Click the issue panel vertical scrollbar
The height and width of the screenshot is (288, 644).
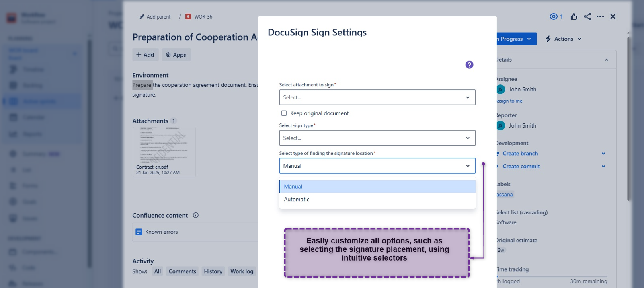[x=629, y=119]
